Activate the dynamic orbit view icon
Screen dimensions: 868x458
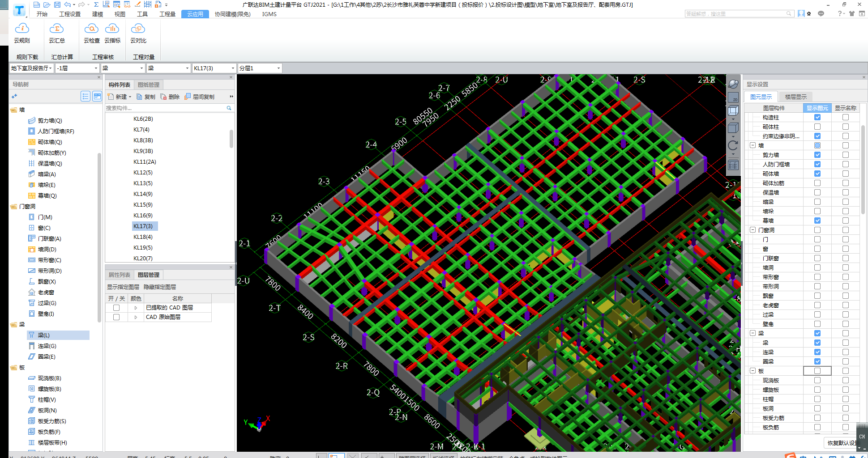point(733,84)
